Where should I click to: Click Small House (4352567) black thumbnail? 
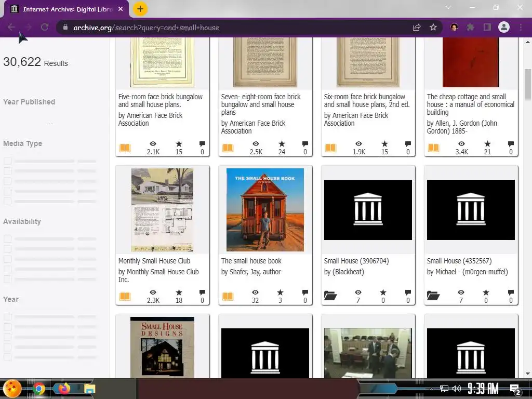(x=471, y=210)
